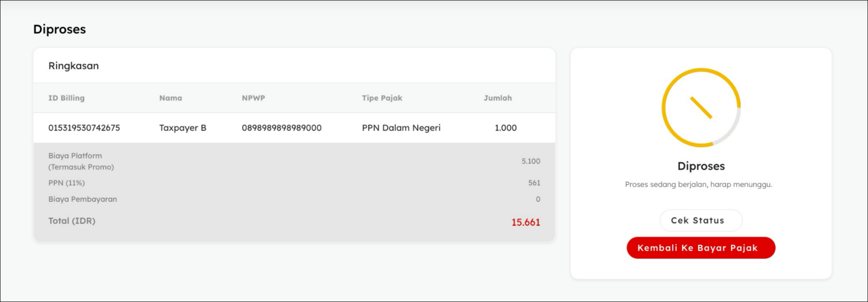
Task: Click Kembali Ke Bayar Pajak button
Action: pos(701,248)
